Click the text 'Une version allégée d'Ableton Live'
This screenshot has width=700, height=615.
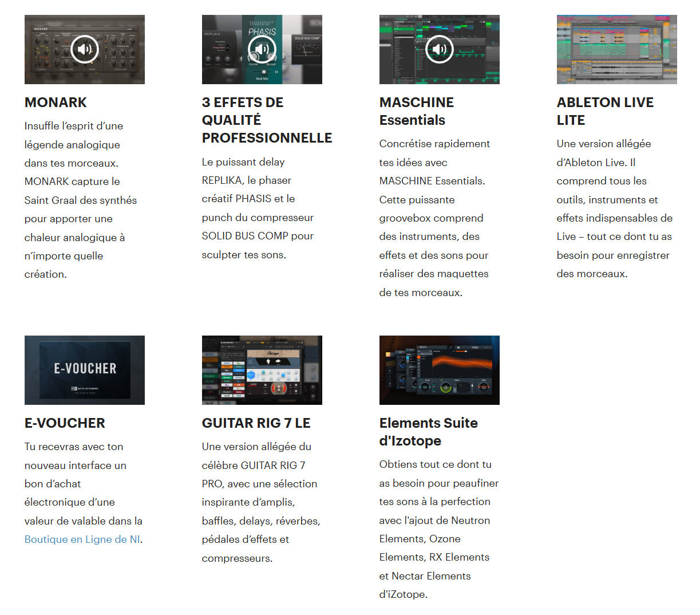pyautogui.click(x=604, y=153)
